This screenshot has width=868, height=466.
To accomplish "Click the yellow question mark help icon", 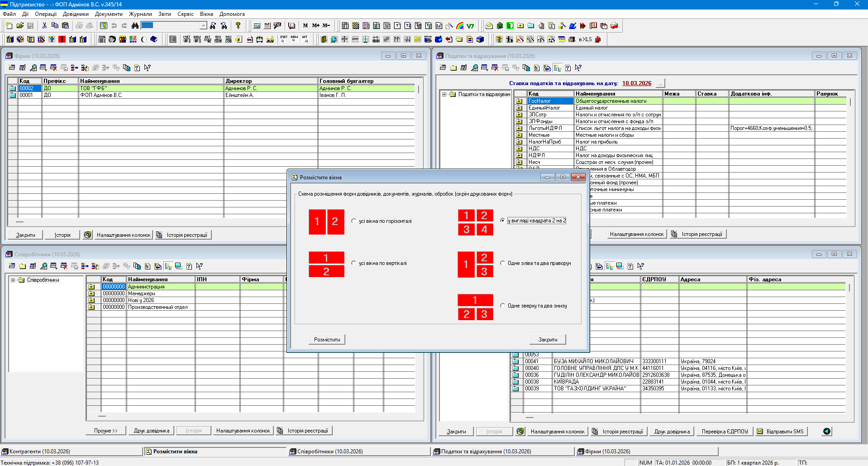I will pos(238,26).
